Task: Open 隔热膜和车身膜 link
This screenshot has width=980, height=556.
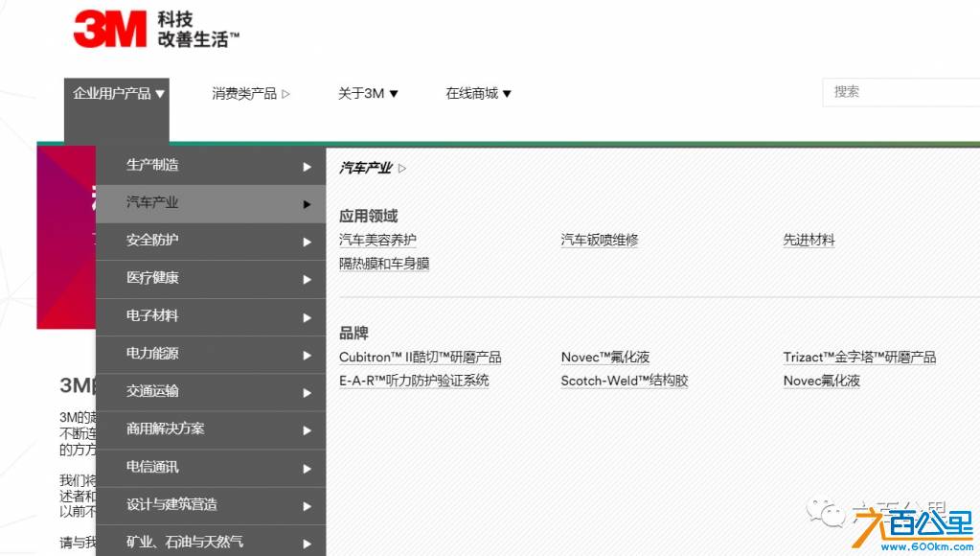Action: pos(384,264)
